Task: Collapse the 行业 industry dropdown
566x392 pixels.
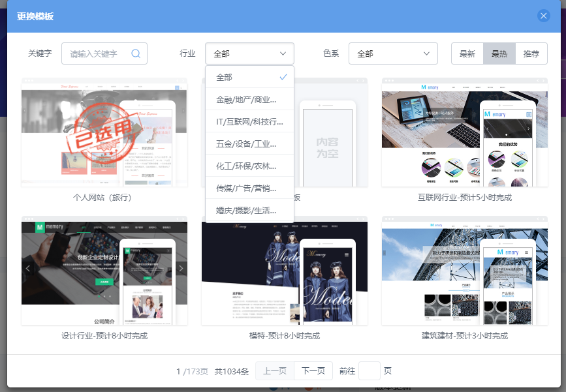Action: [x=249, y=53]
